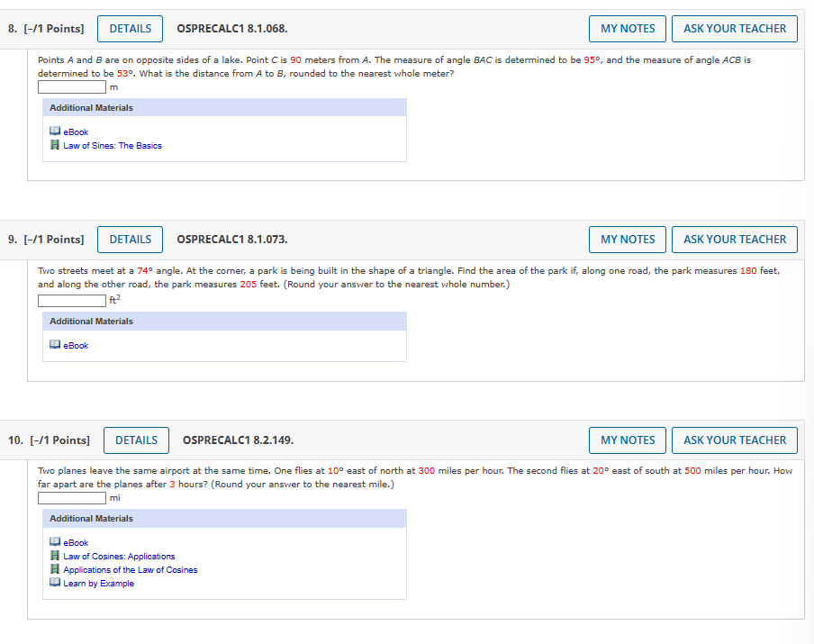Click ASK YOUR TEACHER for question 8
Viewport: 814px width, 644px height.
pos(735,29)
